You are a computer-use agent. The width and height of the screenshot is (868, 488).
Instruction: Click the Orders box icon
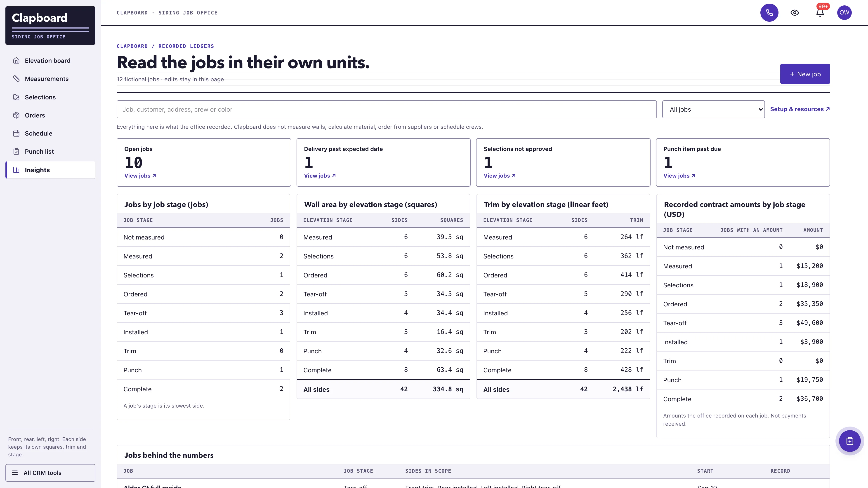(16, 115)
